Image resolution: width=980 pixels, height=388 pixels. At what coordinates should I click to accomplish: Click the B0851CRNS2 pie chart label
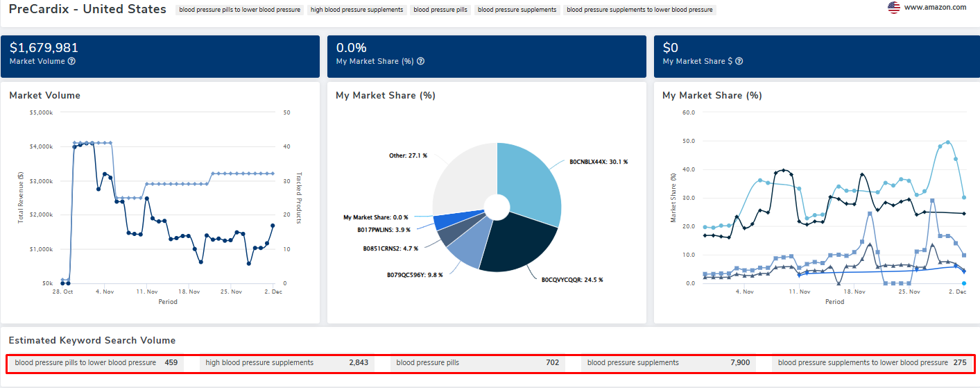390,248
